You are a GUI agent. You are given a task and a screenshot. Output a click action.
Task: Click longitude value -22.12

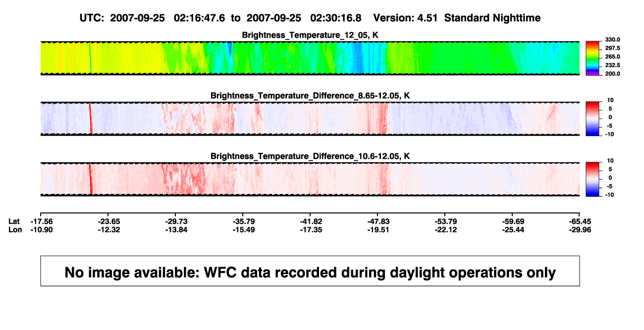coord(445,230)
